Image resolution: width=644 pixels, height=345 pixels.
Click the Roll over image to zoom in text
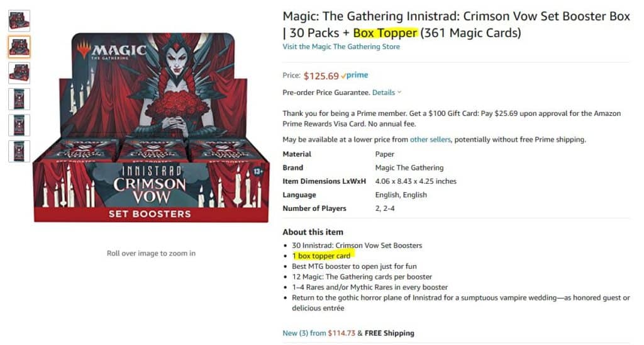pos(151,253)
